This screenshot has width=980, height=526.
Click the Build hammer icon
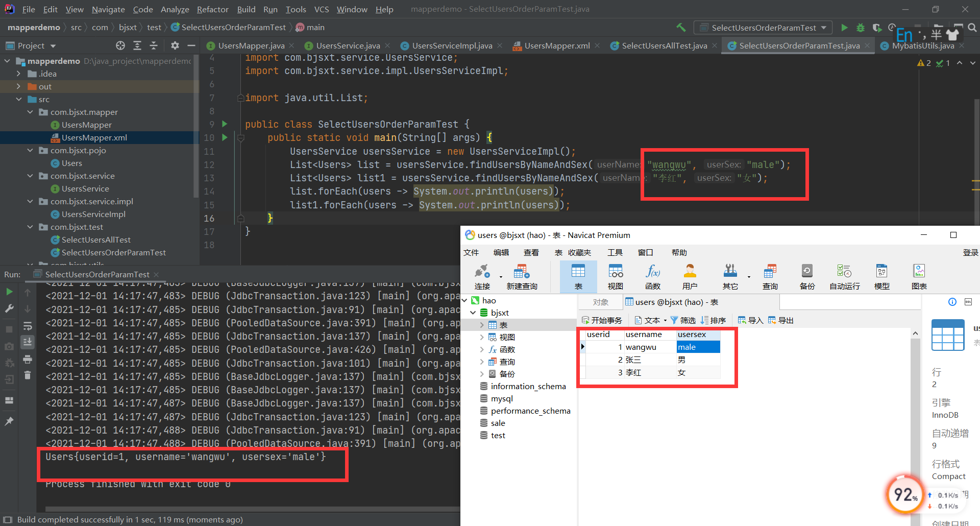[681, 28]
